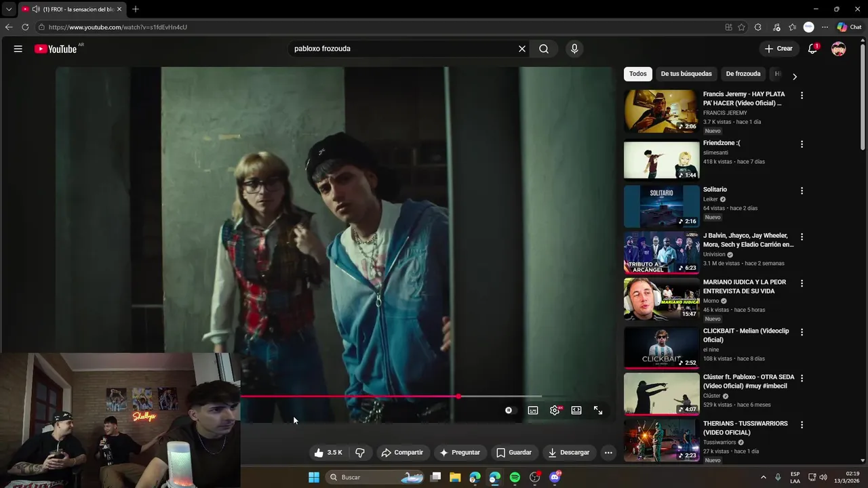Open the tab list dropdown arrow
868x488 pixels.
click(x=9, y=9)
